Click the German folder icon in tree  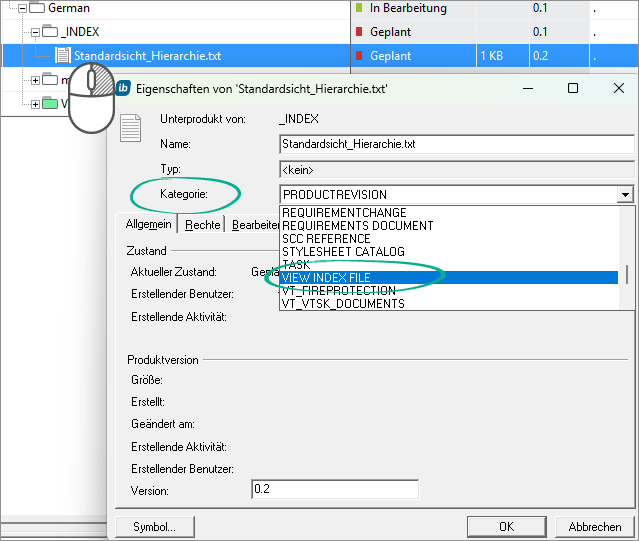[x=37, y=8]
